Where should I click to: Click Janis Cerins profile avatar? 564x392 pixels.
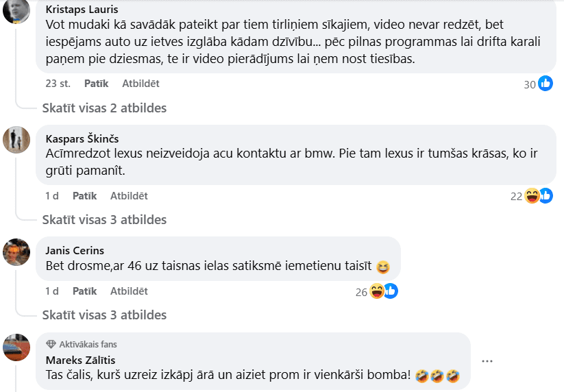point(16,252)
